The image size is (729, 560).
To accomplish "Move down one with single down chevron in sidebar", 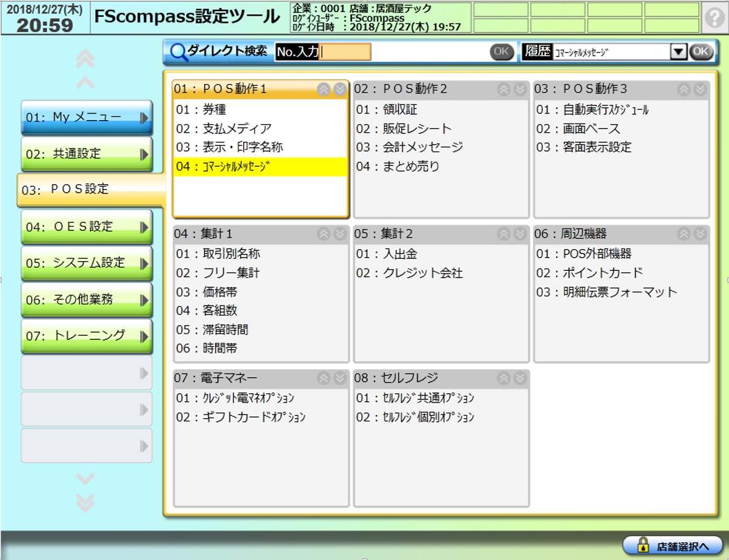I will pyautogui.click(x=85, y=479).
